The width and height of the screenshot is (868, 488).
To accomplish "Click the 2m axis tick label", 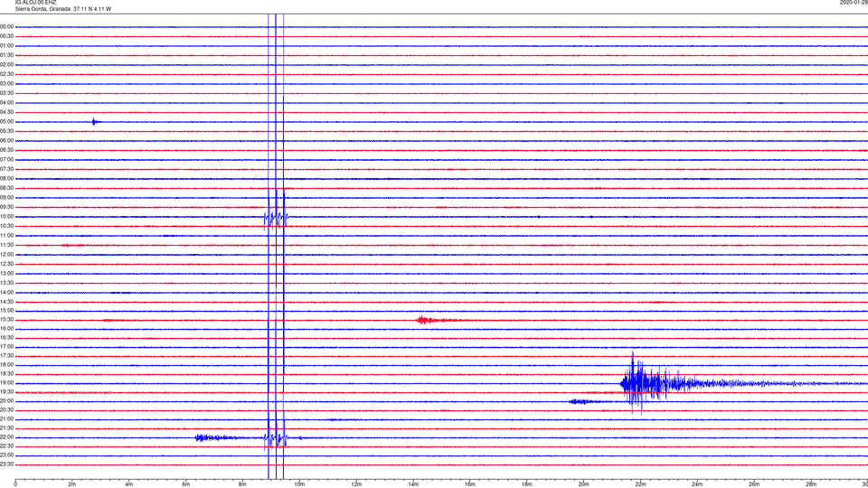I will (72, 484).
